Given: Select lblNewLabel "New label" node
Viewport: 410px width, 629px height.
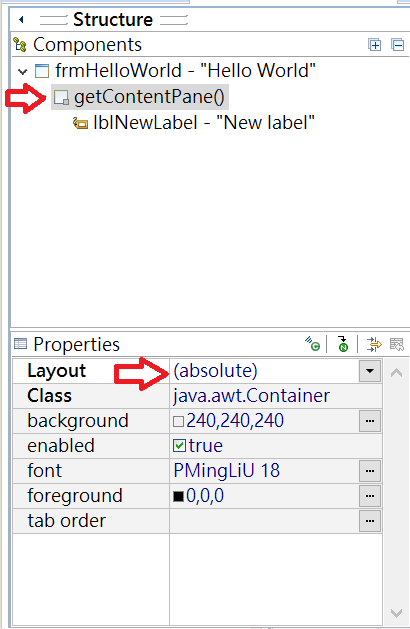Looking at the screenshot, I should click(204, 123).
